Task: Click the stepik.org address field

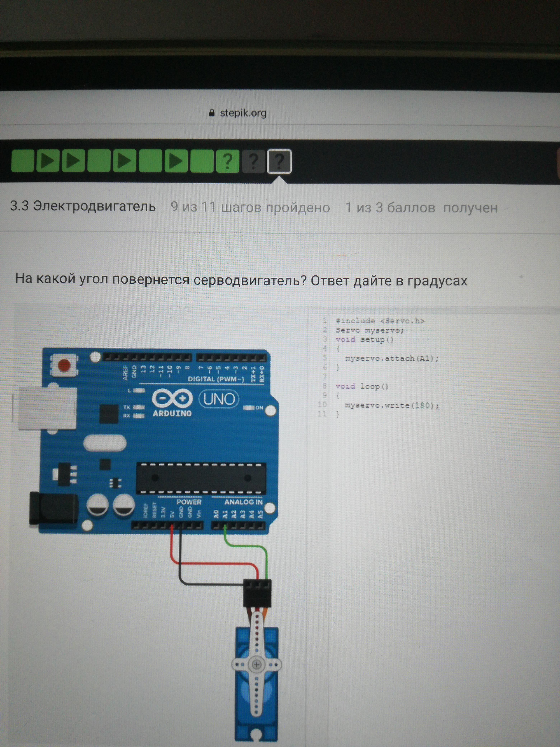Action: click(x=243, y=113)
